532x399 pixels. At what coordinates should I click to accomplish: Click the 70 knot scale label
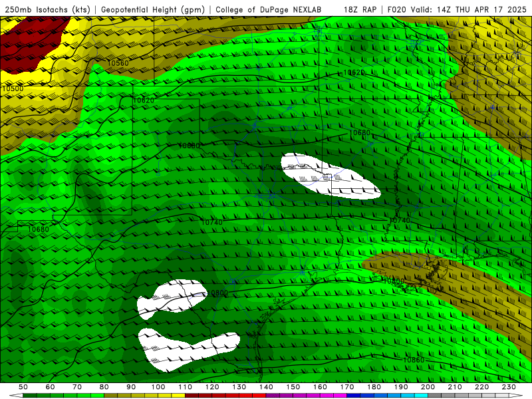click(77, 387)
